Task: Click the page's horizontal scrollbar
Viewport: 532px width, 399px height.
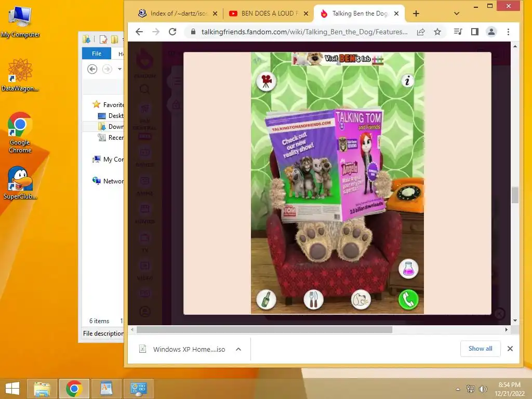Action: (x=264, y=329)
